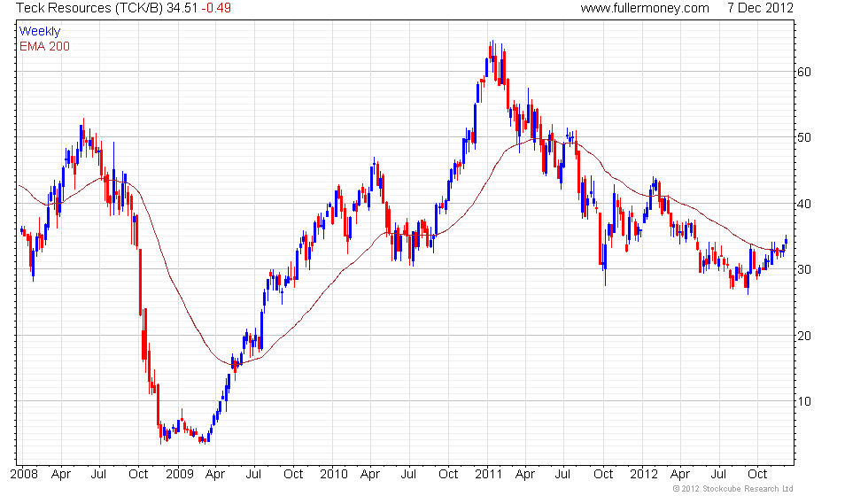Screen dimensions: 868x496
Task: Click the 10 price axis label
Action: [804, 401]
